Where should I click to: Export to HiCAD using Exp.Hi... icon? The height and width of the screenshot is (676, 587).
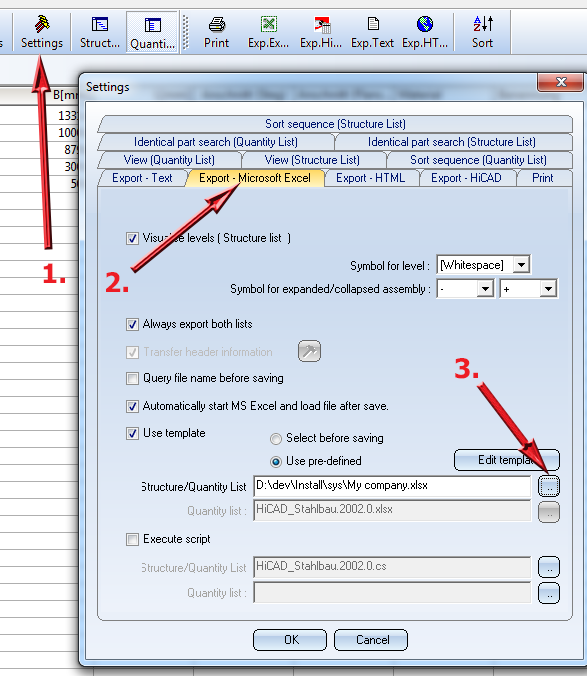coord(321,32)
